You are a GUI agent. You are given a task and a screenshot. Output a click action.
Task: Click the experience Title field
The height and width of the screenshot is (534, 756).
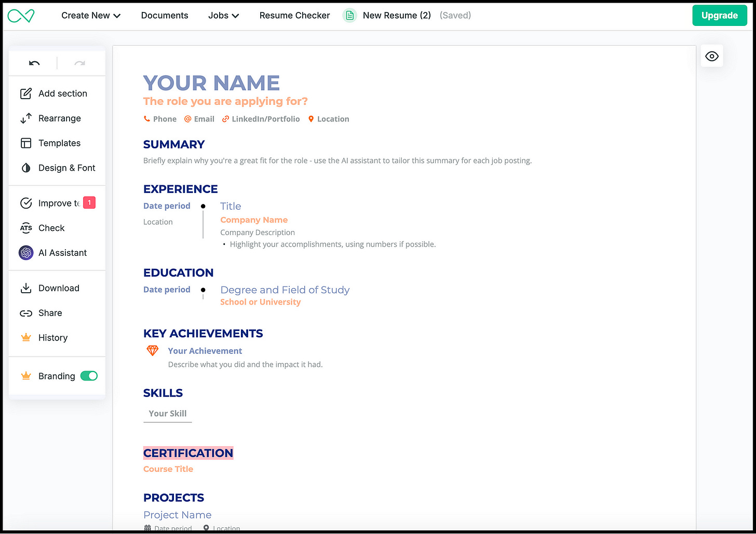[231, 206]
